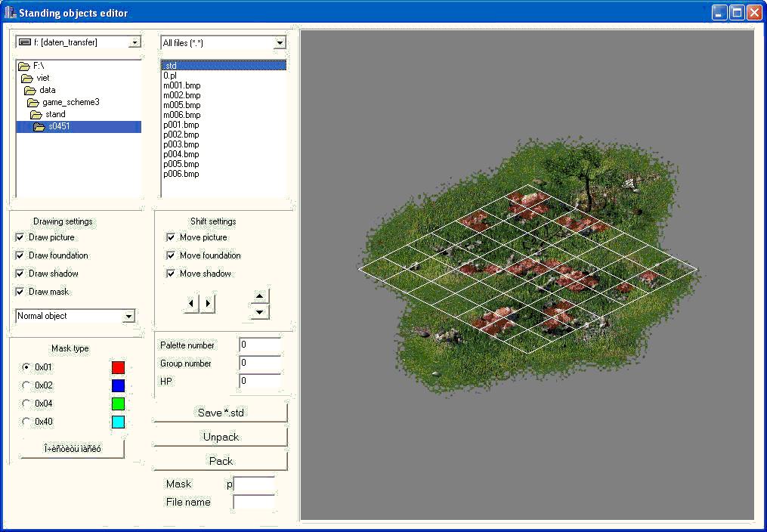Expand the Normal object dropdown
This screenshot has width=767, height=532.
click(x=128, y=317)
